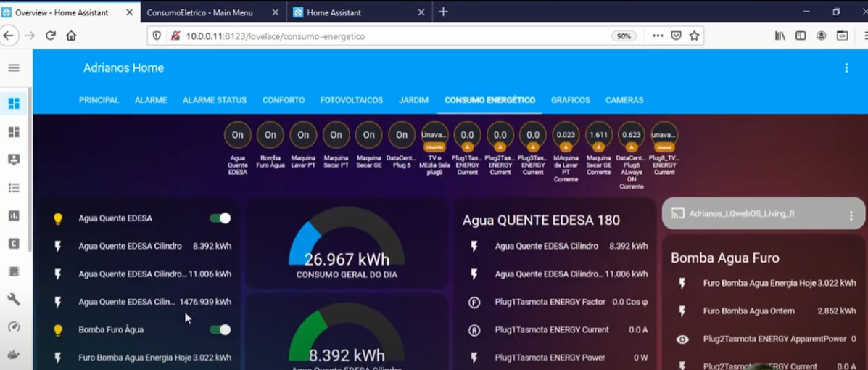The width and height of the screenshot is (868, 370).
Task: Click the Furo Bomba Agua Ontem entry
Action: (748, 311)
